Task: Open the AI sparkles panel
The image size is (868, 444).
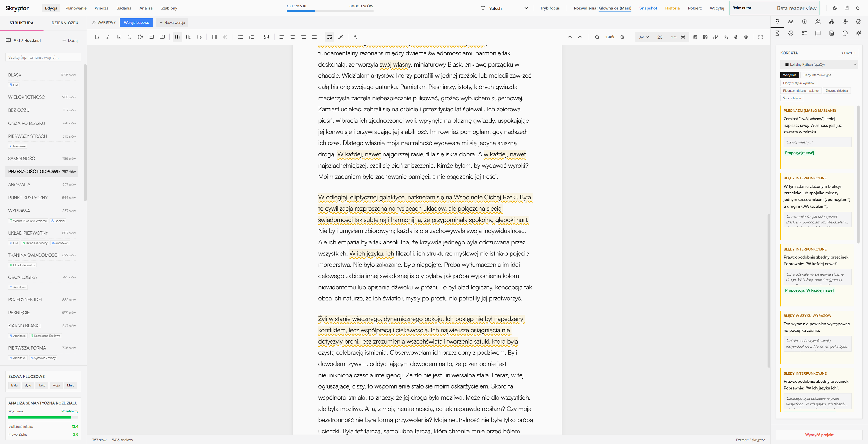Action: [x=859, y=33]
